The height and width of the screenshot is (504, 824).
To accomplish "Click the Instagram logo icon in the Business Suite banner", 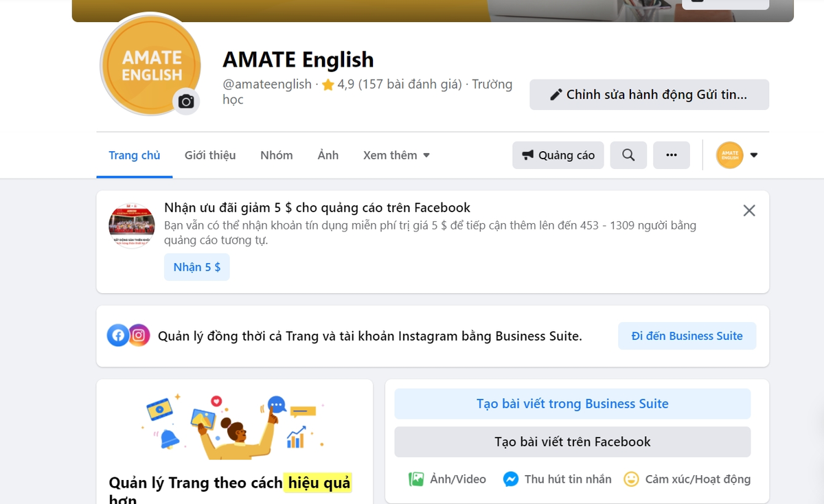I will click(139, 335).
